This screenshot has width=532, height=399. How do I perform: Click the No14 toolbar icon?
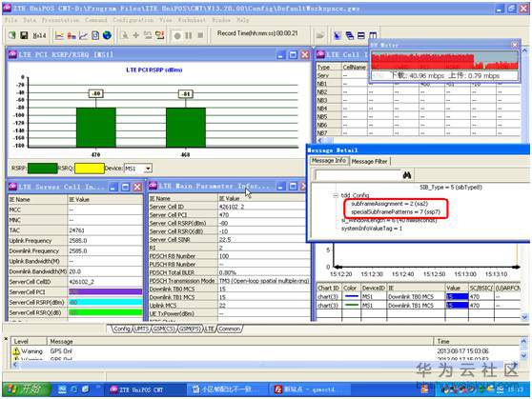[39, 35]
